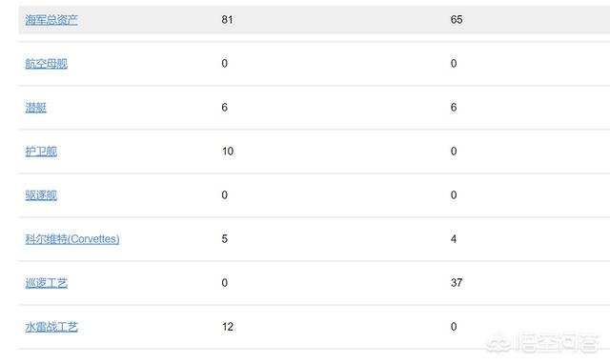Screen dimensions: 610x364
Task: Click the value 37 in the 巡逻工艺 row
Action: click(x=457, y=283)
